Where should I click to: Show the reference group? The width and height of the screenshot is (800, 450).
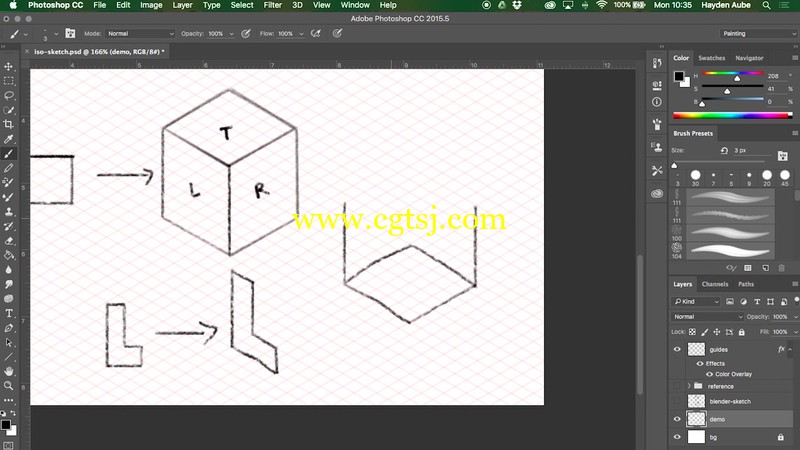click(x=677, y=386)
